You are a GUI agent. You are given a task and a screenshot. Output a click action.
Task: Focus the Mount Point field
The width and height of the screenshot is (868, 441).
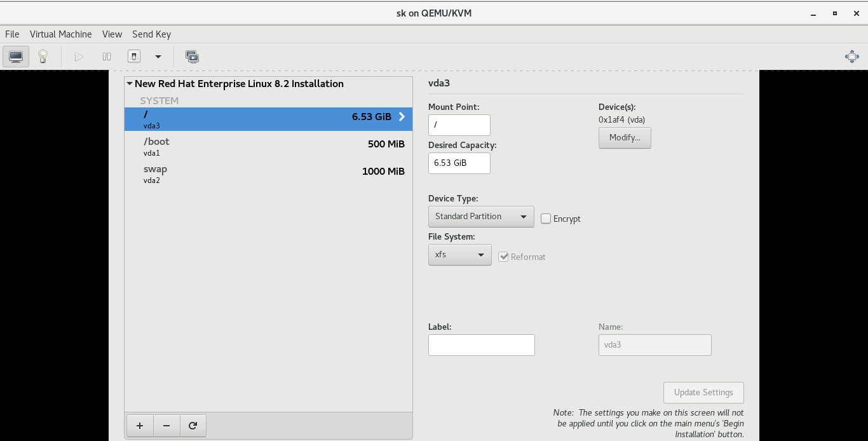coord(459,125)
